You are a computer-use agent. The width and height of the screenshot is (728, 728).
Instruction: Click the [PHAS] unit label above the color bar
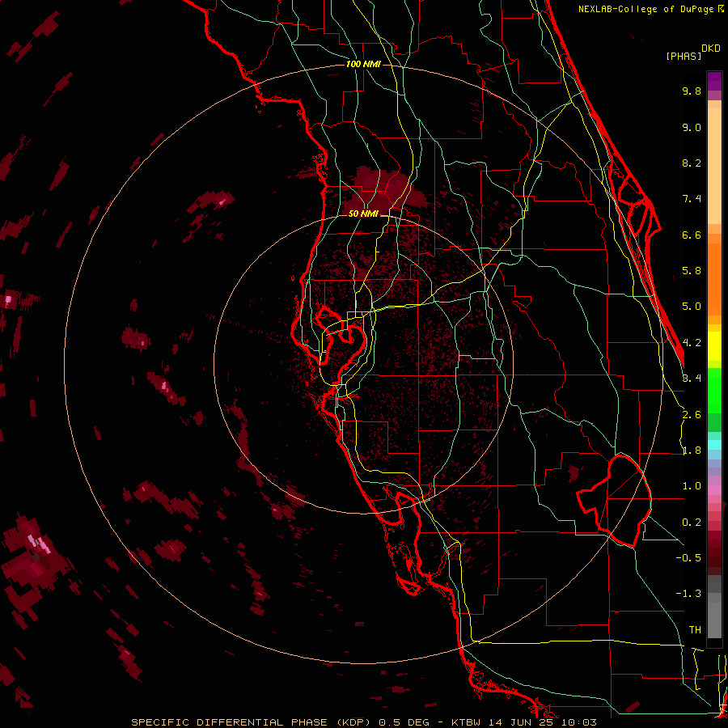pyautogui.click(x=684, y=56)
